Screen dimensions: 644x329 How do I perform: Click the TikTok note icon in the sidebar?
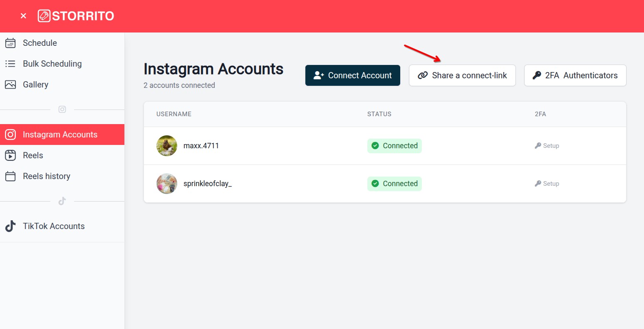10,226
